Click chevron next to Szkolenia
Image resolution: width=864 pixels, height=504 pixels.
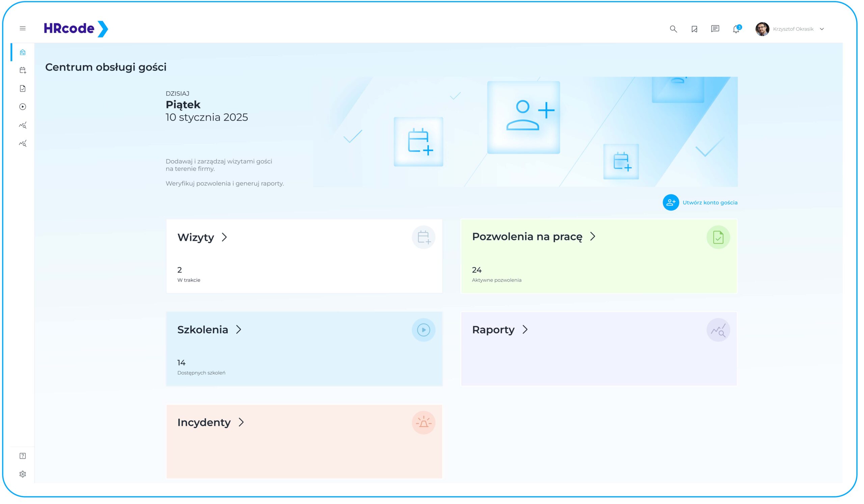coord(239,330)
